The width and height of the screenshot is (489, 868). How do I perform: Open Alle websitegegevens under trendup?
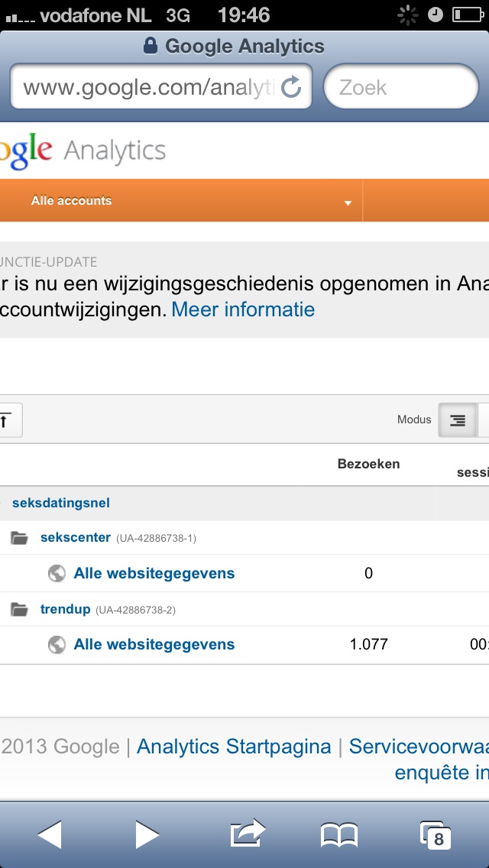pyautogui.click(x=154, y=644)
